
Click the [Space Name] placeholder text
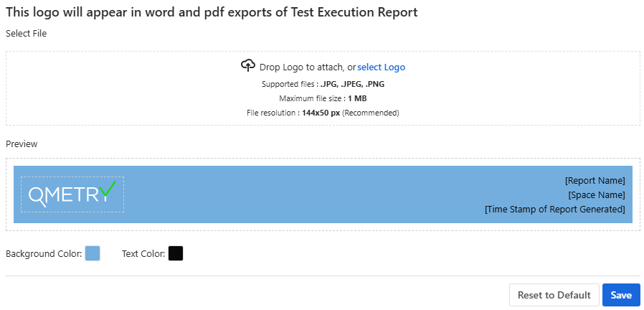pos(596,195)
